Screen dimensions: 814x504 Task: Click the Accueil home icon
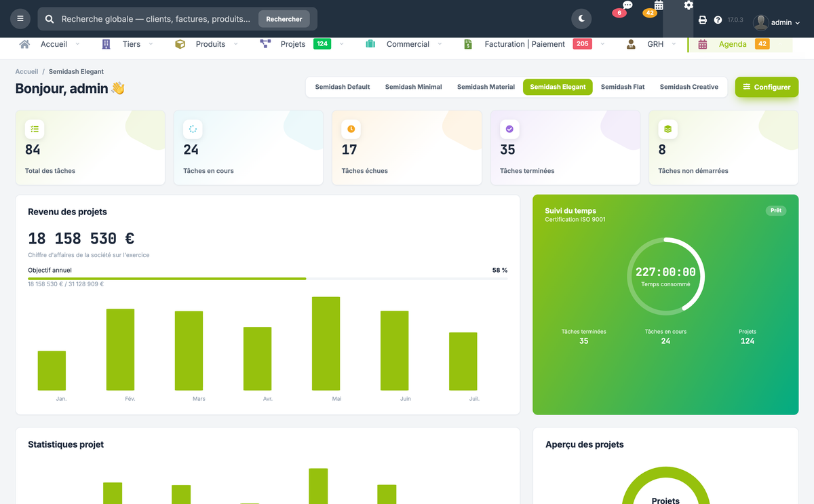[x=25, y=44]
